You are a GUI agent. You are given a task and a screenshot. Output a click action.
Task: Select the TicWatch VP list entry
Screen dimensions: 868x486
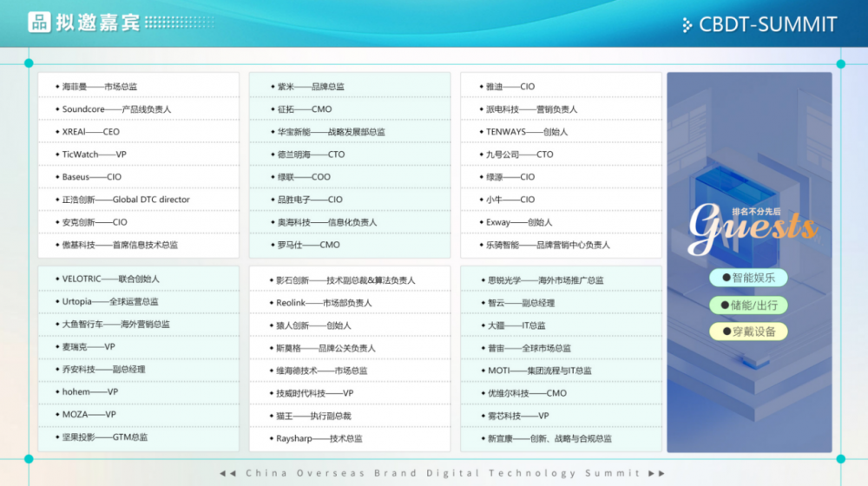pos(94,154)
